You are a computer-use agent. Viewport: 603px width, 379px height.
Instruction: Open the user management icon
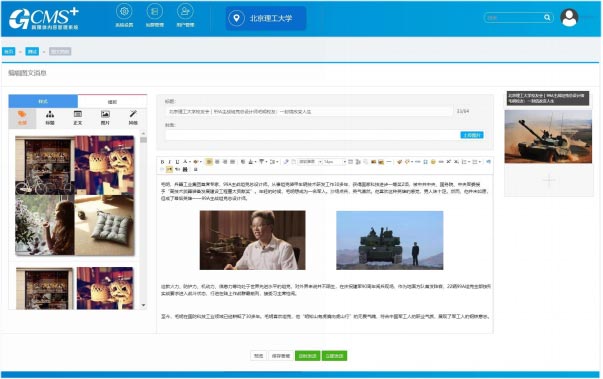click(x=185, y=12)
